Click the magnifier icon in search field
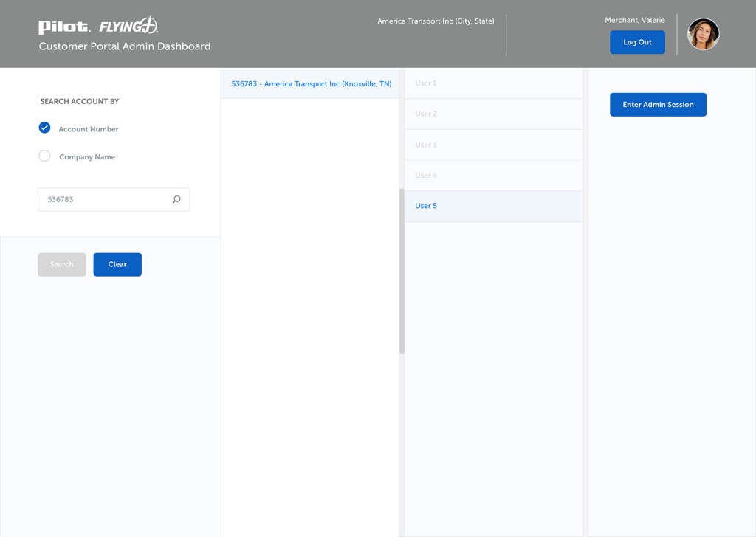 click(176, 199)
